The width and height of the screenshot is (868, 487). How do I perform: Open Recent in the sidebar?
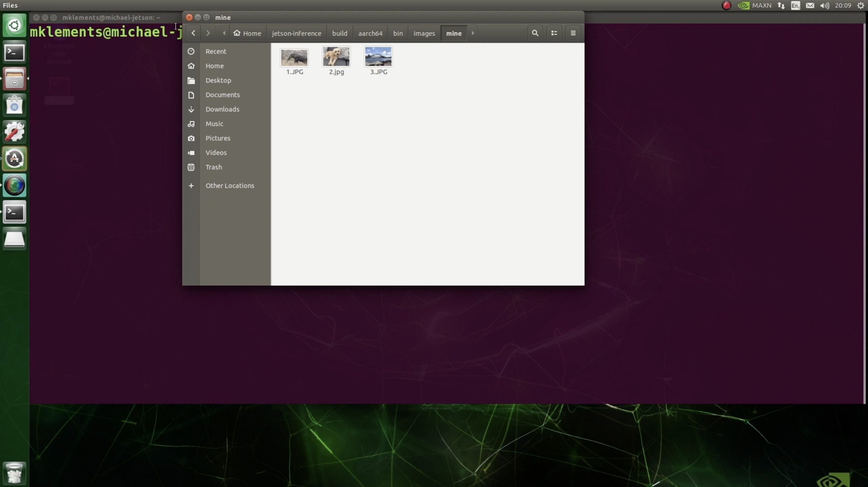(216, 51)
